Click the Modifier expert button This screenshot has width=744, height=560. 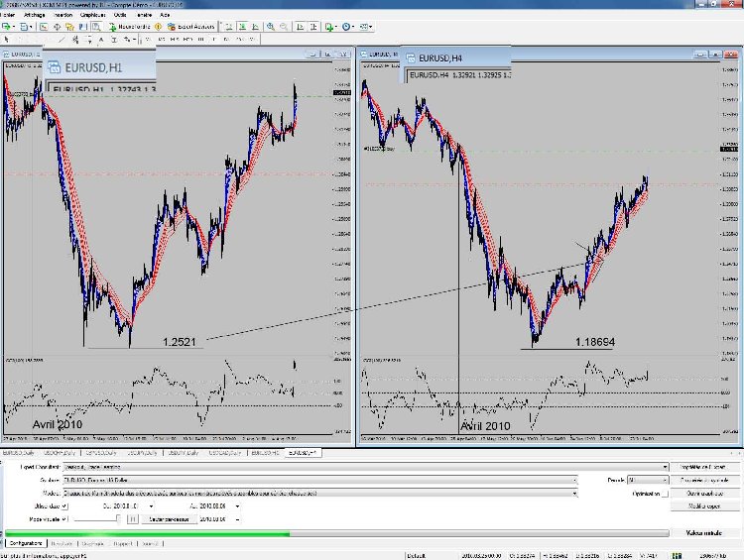click(704, 505)
